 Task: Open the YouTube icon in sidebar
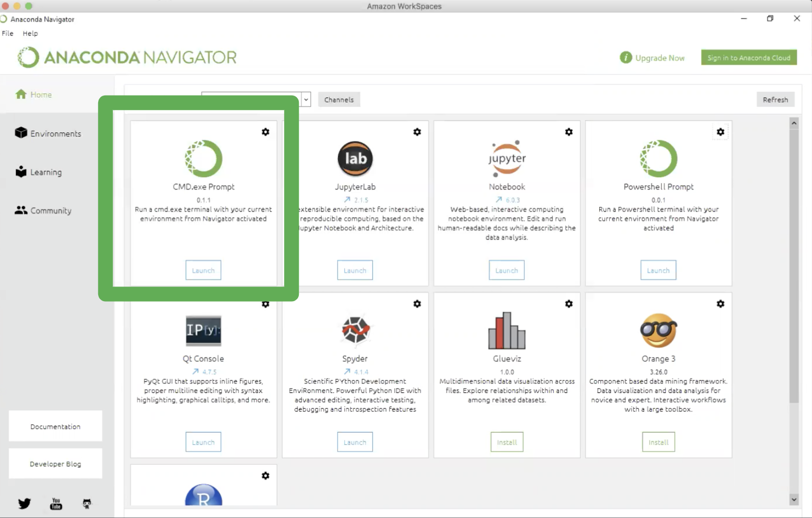coord(56,503)
